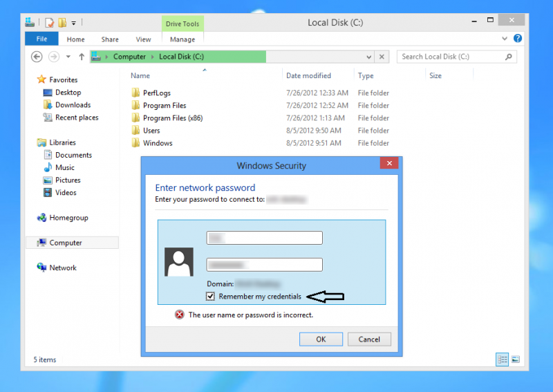Select the Drive Tools contextual tab
This screenshot has width=553, height=392.
[182, 24]
